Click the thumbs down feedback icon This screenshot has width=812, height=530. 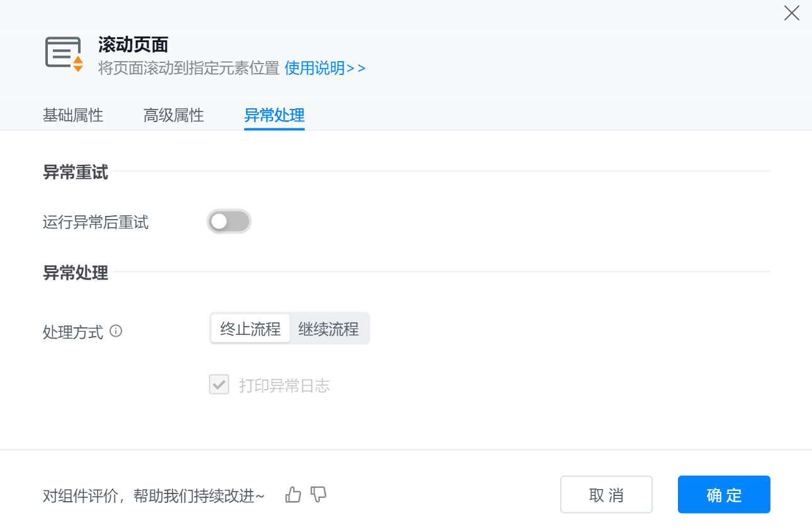(x=319, y=495)
